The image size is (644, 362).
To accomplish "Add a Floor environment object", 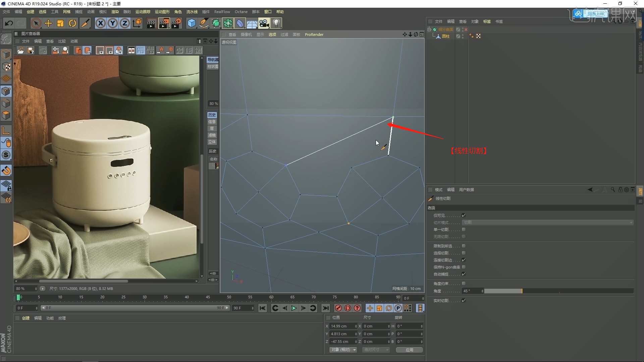I will pos(252,23).
